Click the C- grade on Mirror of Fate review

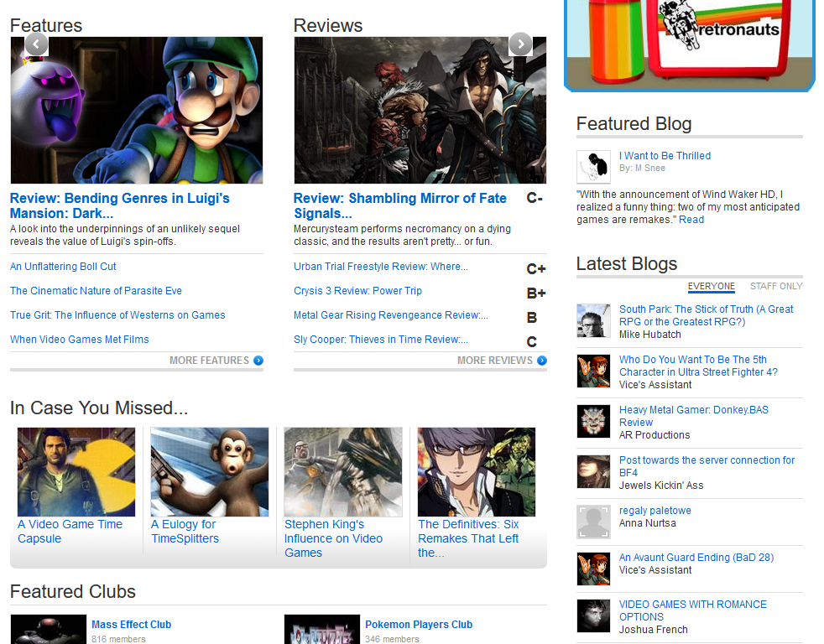point(535,198)
